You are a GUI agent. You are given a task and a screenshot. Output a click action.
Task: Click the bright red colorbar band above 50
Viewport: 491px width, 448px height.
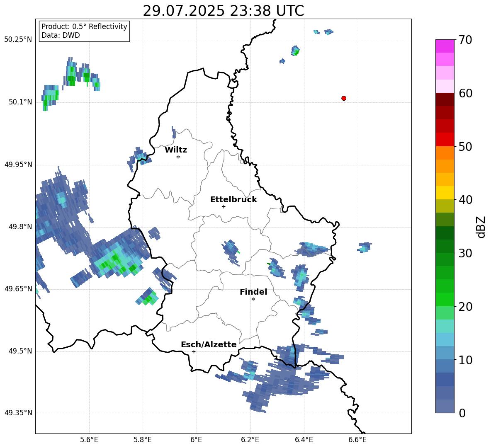tap(445, 139)
